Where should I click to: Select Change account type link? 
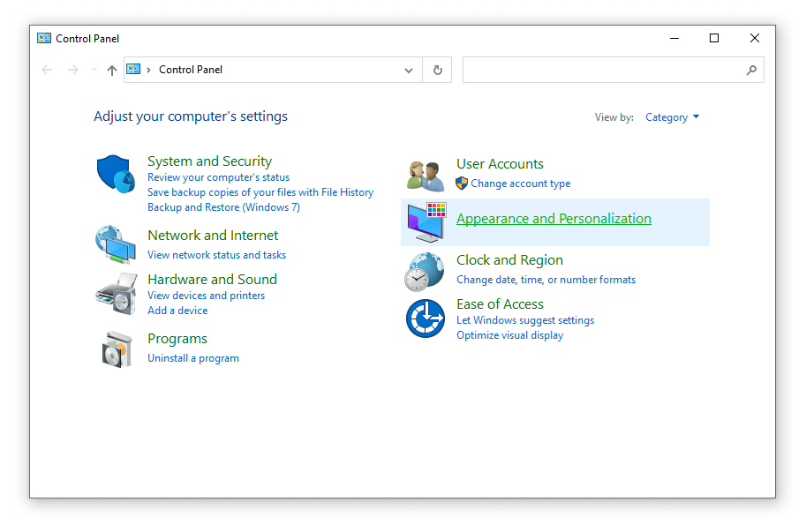coord(521,184)
